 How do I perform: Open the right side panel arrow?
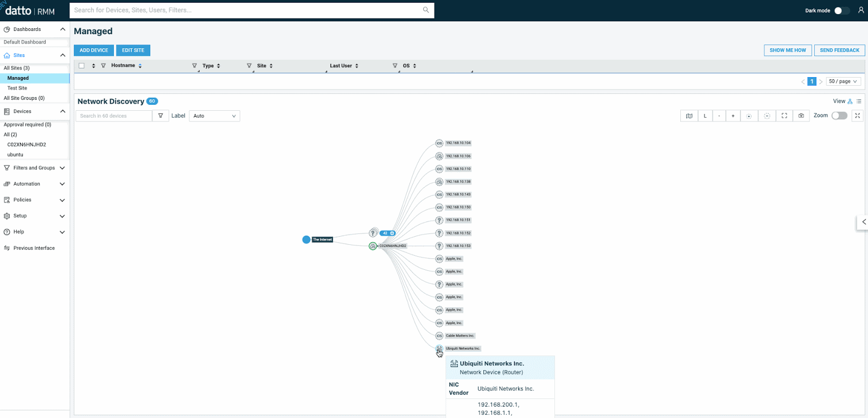[x=863, y=222]
